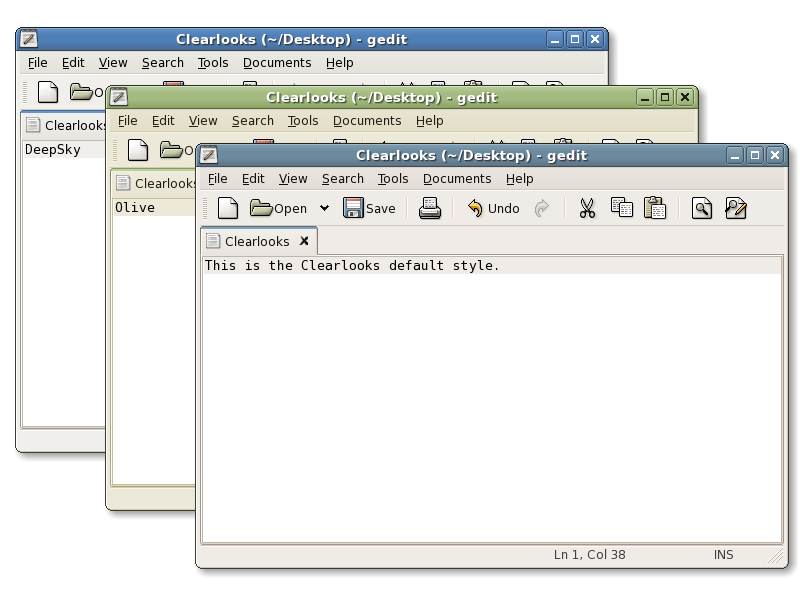
Task: Select the Clearlooks tab in DeepSky window
Action: point(65,125)
